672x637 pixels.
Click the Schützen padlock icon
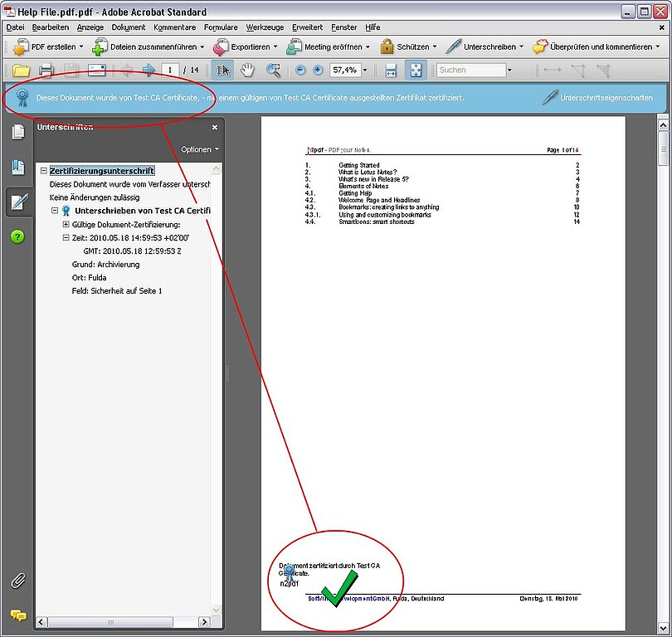tap(387, 46)
